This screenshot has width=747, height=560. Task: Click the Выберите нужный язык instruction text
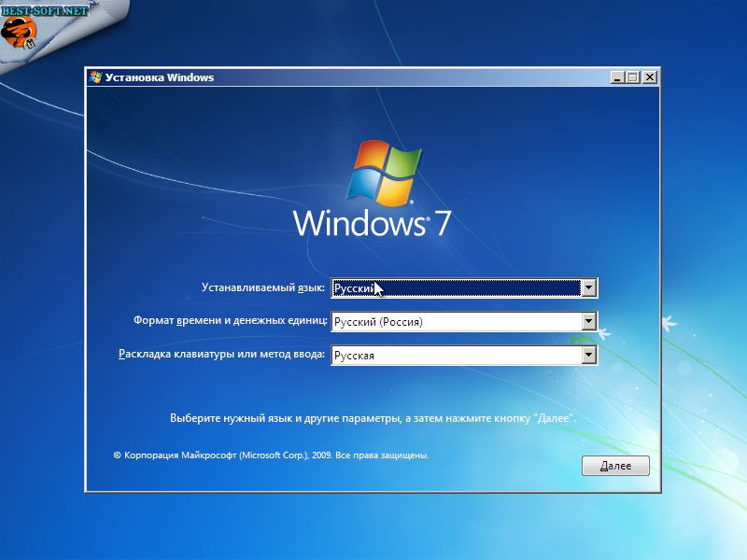coord(373,418)
